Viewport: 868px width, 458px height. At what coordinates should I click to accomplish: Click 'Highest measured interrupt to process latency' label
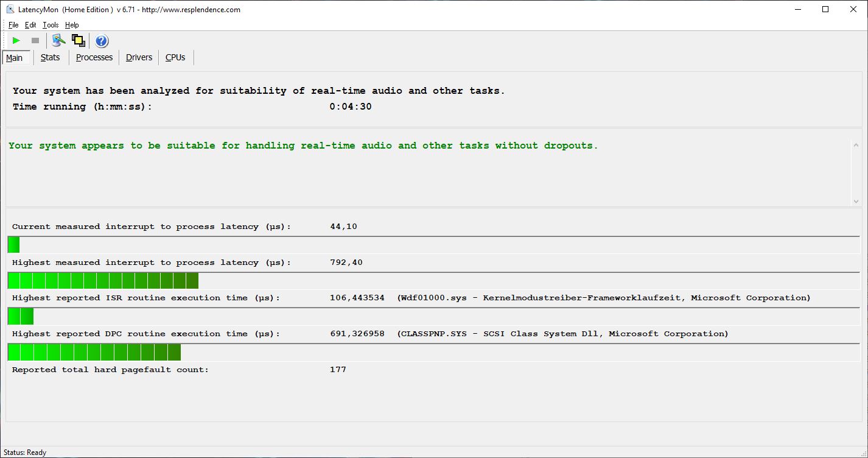[x=152, y=262]
